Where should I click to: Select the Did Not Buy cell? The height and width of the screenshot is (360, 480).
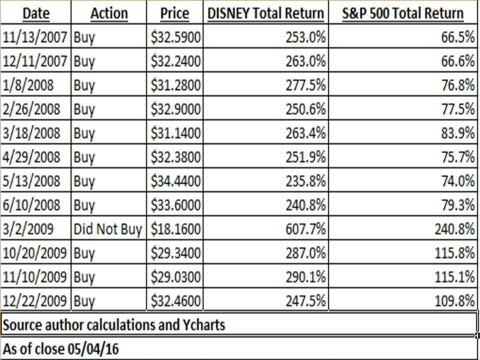[109, 229]
